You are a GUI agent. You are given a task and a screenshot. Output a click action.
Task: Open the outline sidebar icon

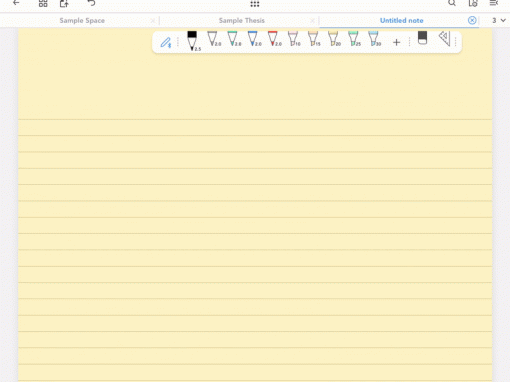494,3
